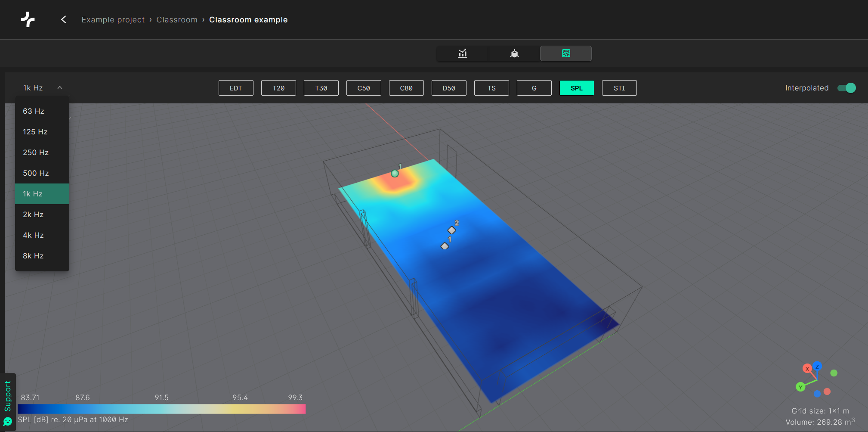Screen dimensions: 868x432
Task: Choose 250 Hz from frequency list
Action: tap(42, 152)
